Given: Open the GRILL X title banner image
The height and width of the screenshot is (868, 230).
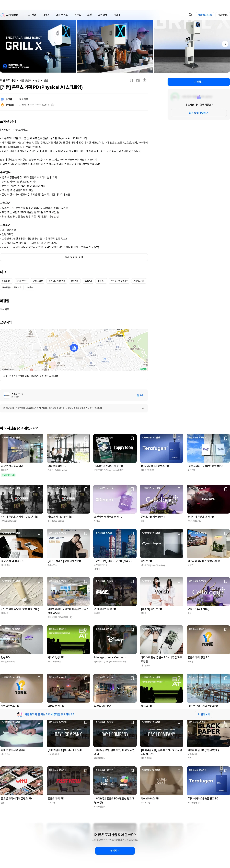Looking at the screenshot, I should pos(38,46).
